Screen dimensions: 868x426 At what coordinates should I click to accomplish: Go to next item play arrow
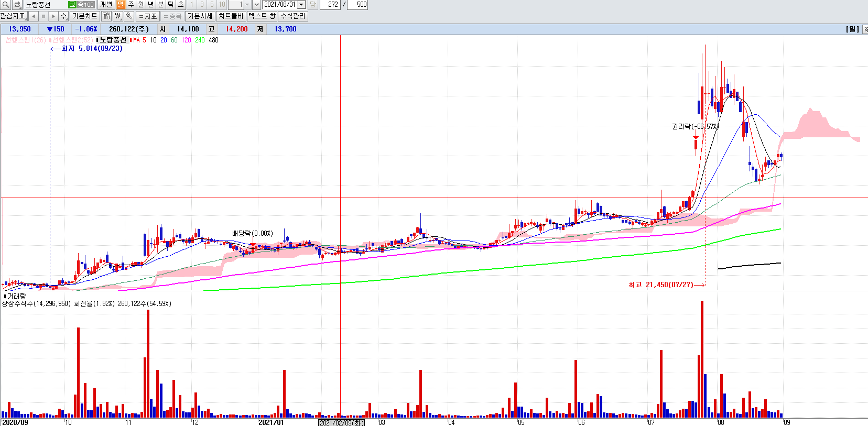coord(53,16)
